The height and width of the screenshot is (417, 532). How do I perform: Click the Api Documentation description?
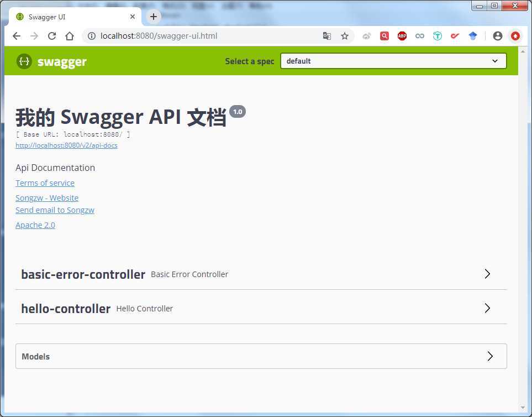point(55,168)
